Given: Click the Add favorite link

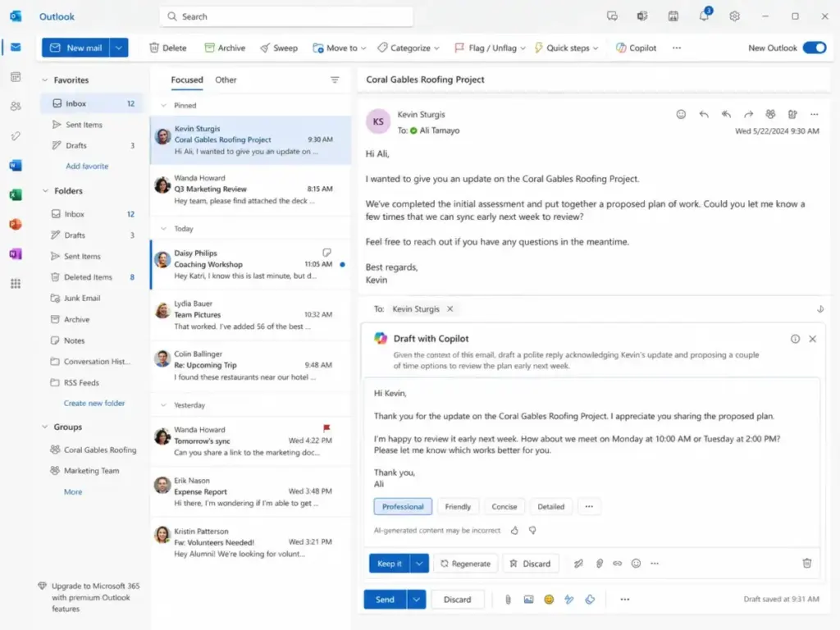Looking at the screenshot, I should click(x=87, y=166).
